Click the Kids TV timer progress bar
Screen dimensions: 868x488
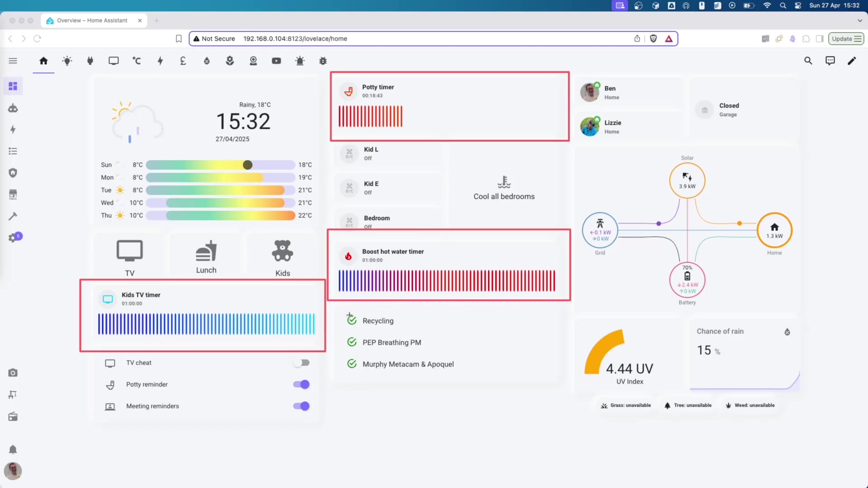pyautogui.click(x=206, y=324)
